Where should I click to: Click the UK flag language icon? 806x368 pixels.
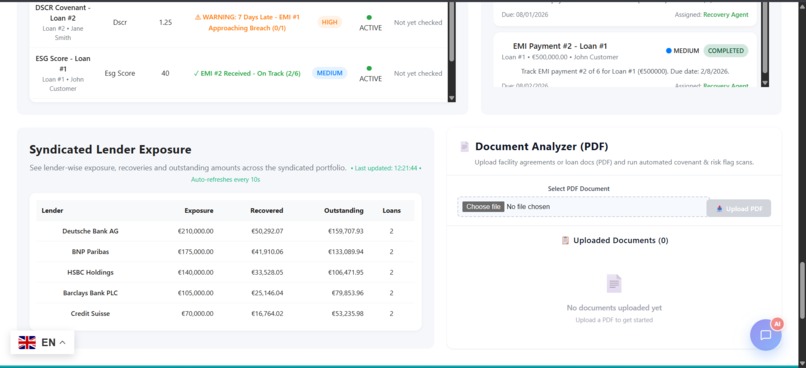coord(27,342)
